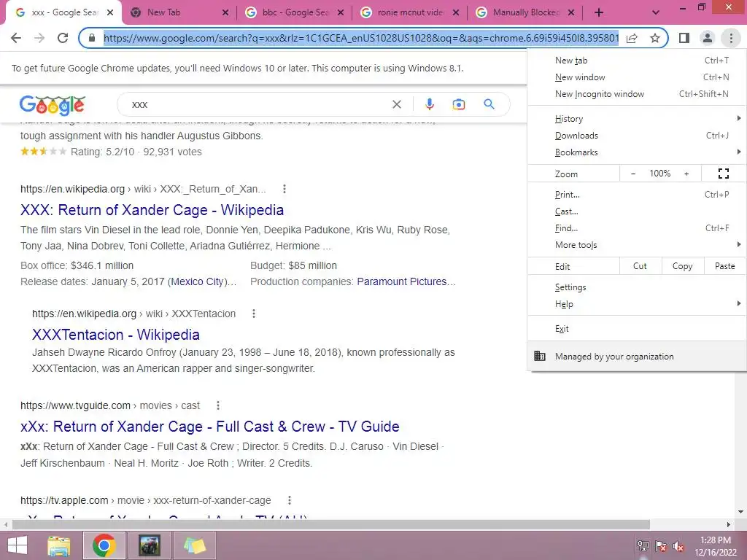747x560 pixels.
Task: Choose 'New window' from the menu
Action: [x=637, y=77]
